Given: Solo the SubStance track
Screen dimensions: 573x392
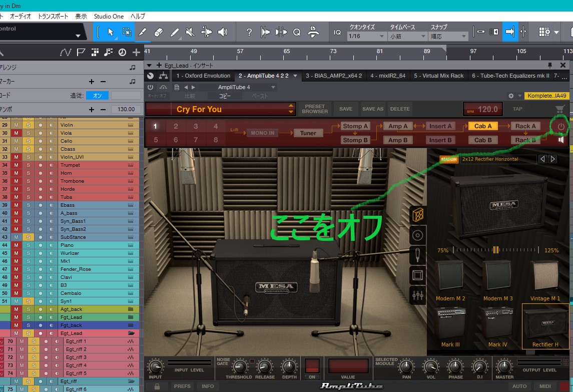Looking at the screenshot, I should click(x=28, y=237).
